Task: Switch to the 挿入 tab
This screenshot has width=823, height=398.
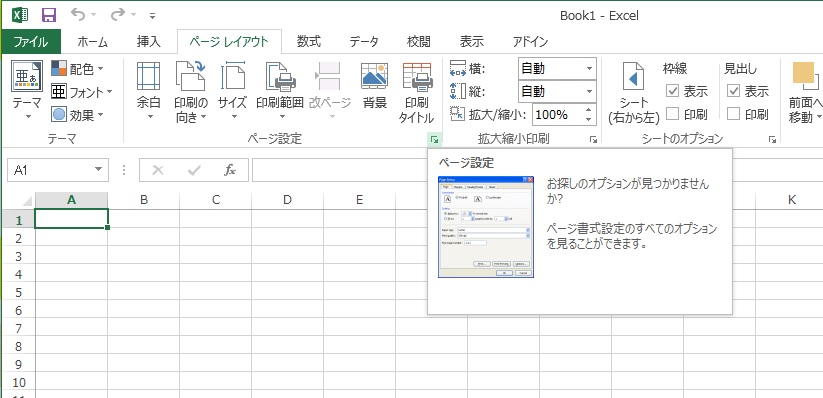Action: (x=149, y=42)
